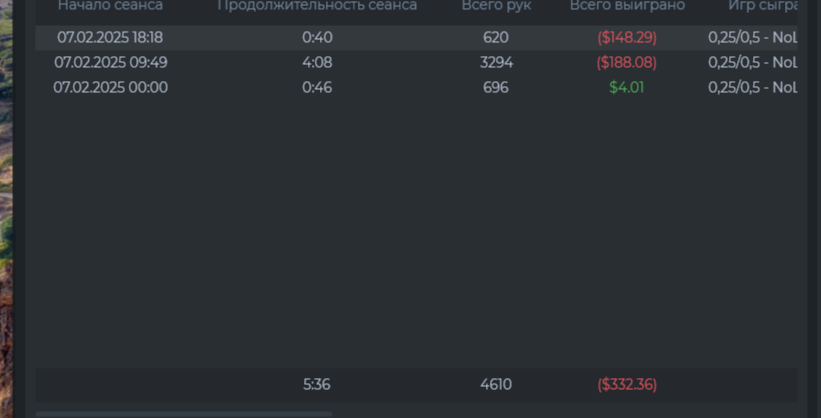Click the 620 hands cell
Image resolution: width=821 pixels, height=418 pixels.
(496, 38)
